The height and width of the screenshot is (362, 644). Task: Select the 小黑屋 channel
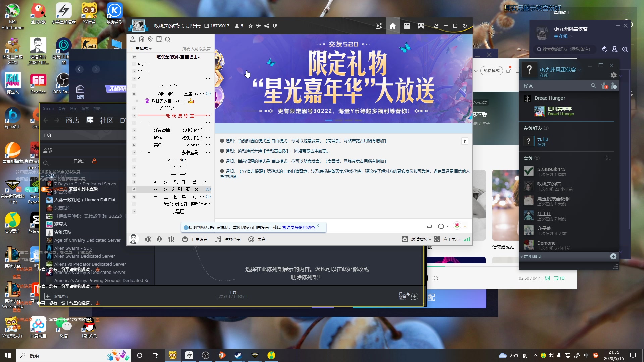click(x=178, y=212)
